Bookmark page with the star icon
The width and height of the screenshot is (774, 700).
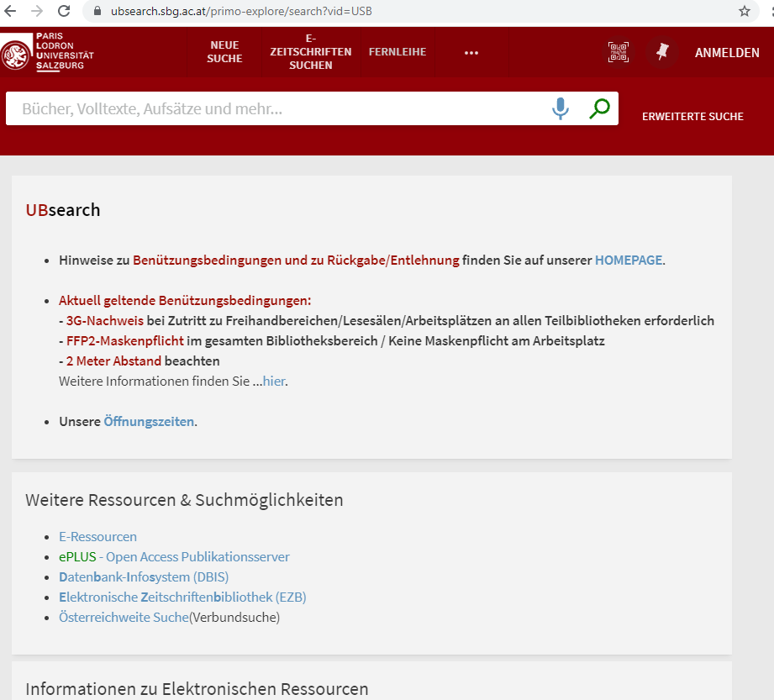pyautogui.click(x=745, y=11)
